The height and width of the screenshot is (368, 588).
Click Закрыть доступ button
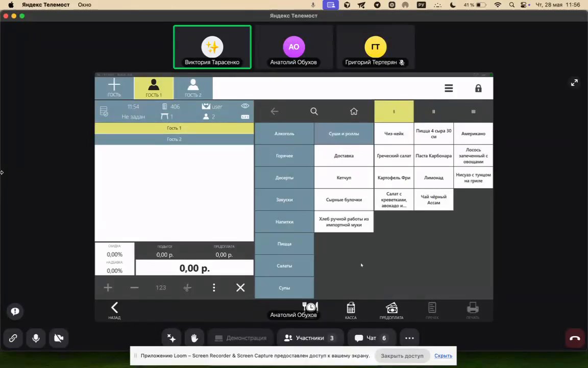tap(402, 356)
